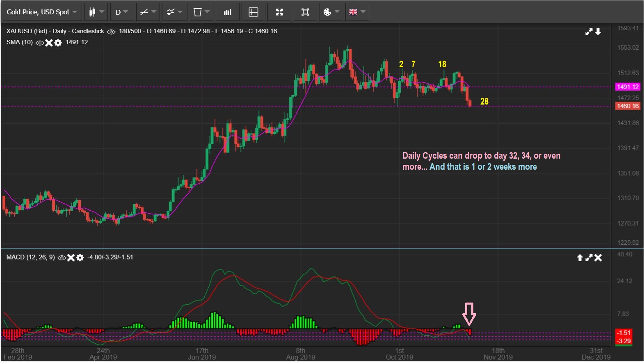Open the D timeframe dropdown
Viewport: 644px width, 362px height.
pyautogui.click(x=122, y=12)
